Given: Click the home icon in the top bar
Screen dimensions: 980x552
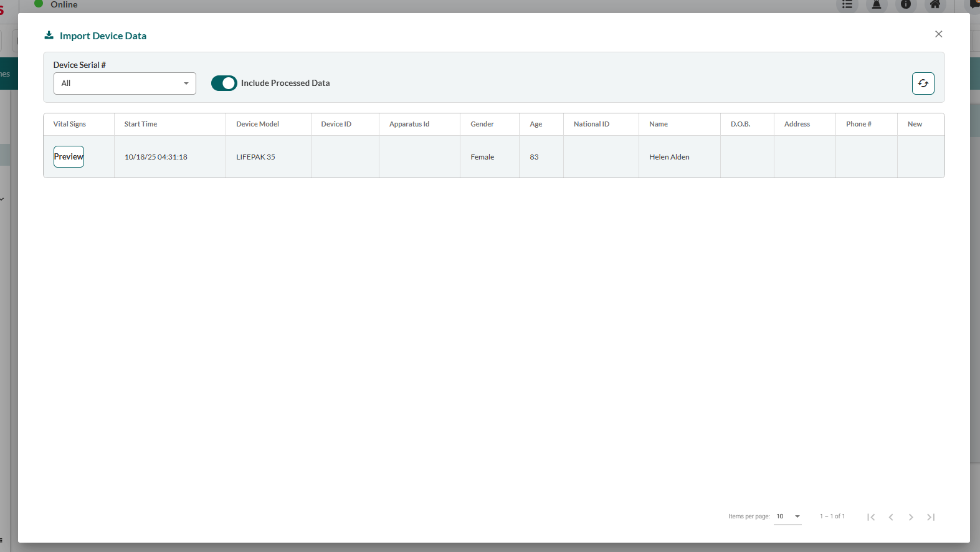Looking at the screenshot, I should click(935, 5).
